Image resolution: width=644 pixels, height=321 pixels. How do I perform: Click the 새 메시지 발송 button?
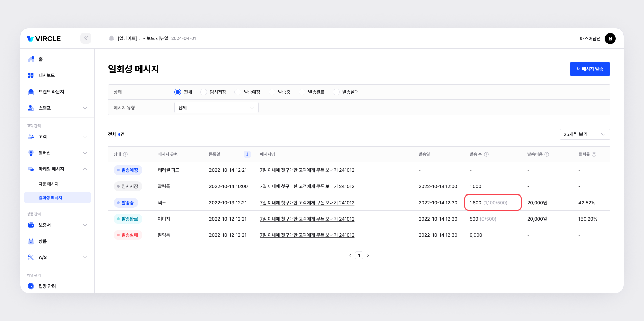[590, 69]
